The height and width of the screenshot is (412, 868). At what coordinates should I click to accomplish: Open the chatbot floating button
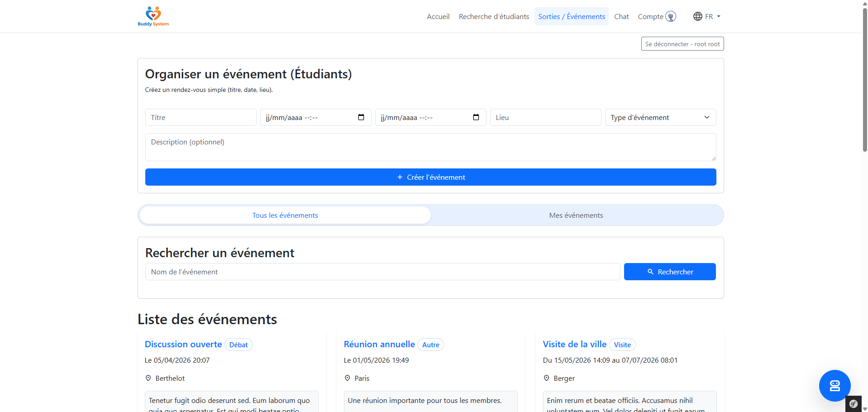point(835,385)
